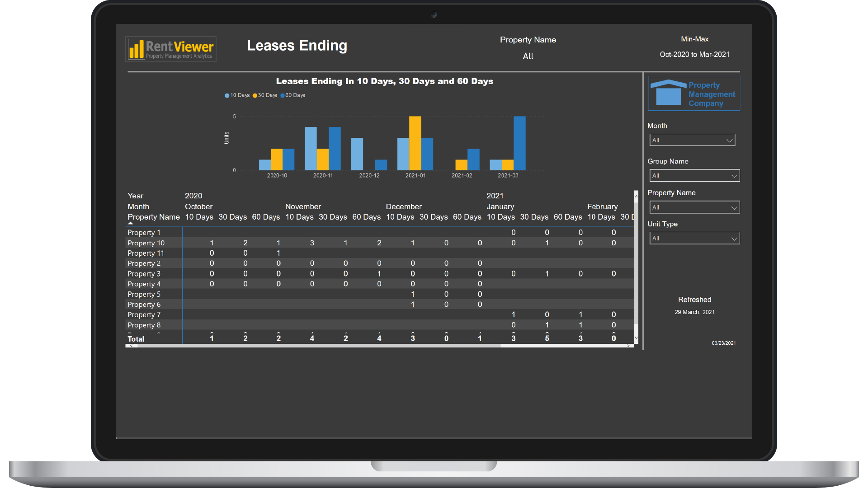Click the tallest 2021-01 yellow bar

(415, 143)
